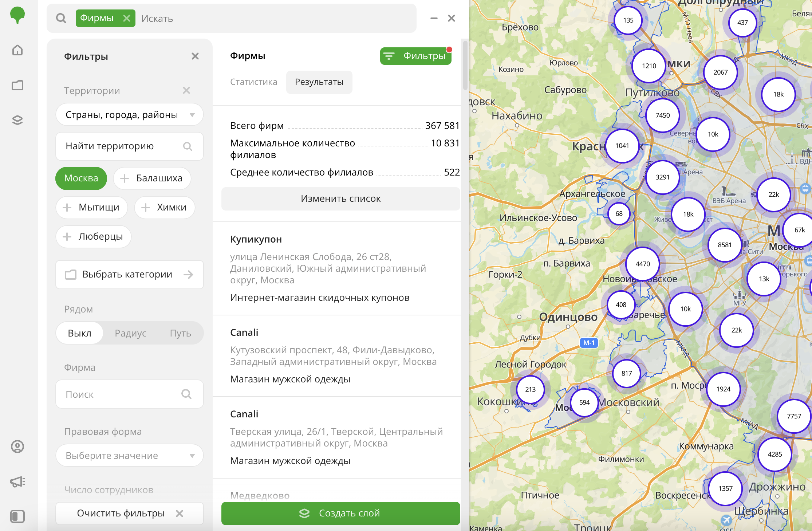Toggle the sidebar panel layout icon

[17, 516]
